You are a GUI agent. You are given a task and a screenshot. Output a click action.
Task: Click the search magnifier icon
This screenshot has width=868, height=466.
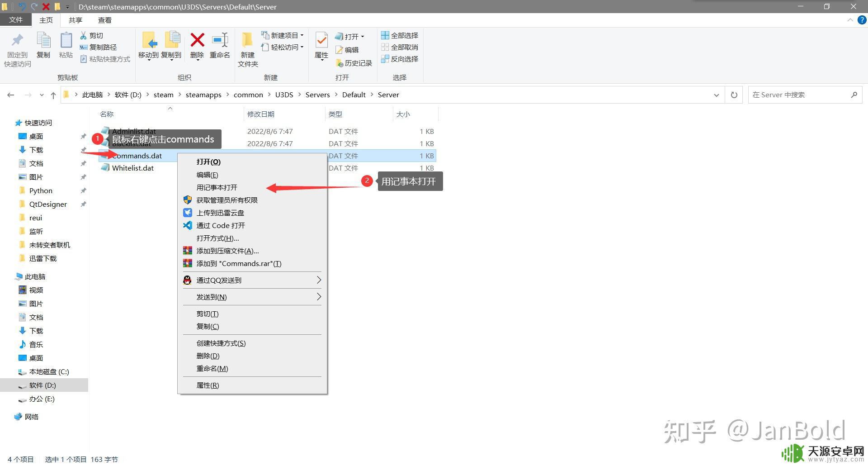(x=854, y=95)
